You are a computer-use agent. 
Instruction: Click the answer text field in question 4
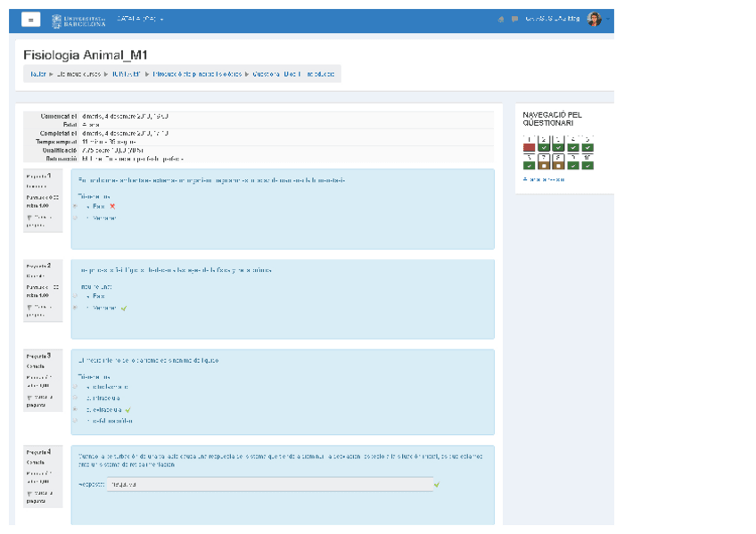[x=268, y=485]
